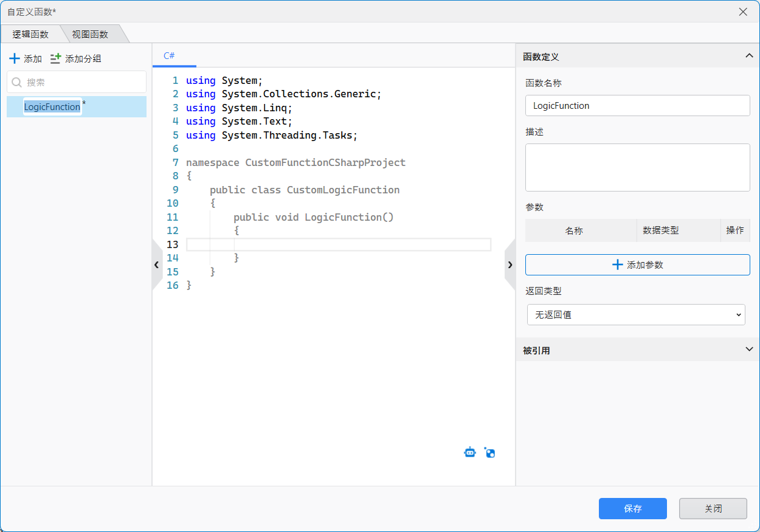Click into the 函数名称 text field

(x=637, y=105)
